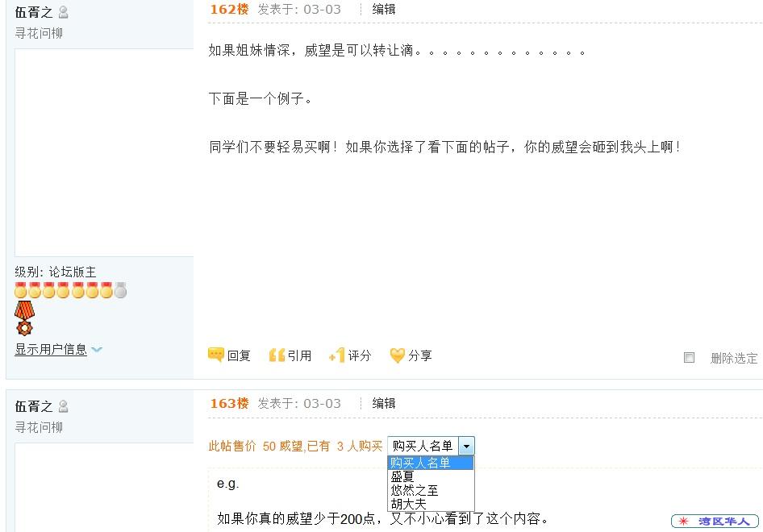Toggle the 购买人名单 dropdown arrow
763x532 pixels.
coord(466,446)
